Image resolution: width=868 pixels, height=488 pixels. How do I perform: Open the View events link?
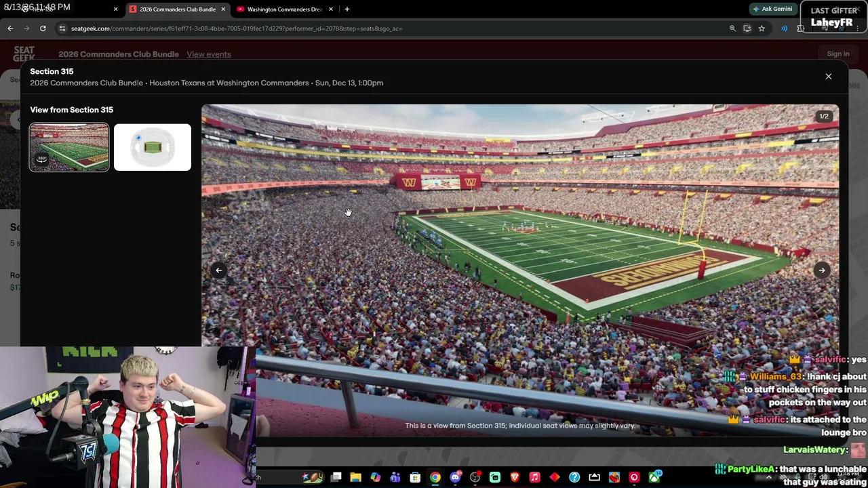[209, 54]
